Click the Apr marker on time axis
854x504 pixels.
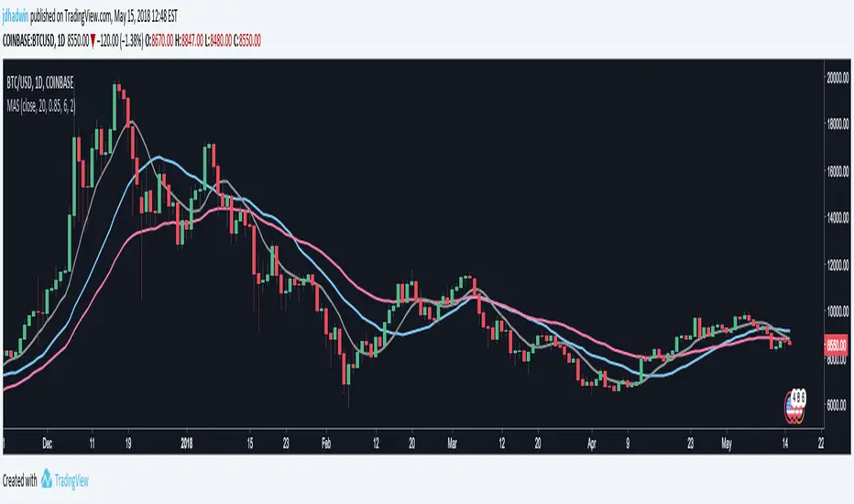590,440
